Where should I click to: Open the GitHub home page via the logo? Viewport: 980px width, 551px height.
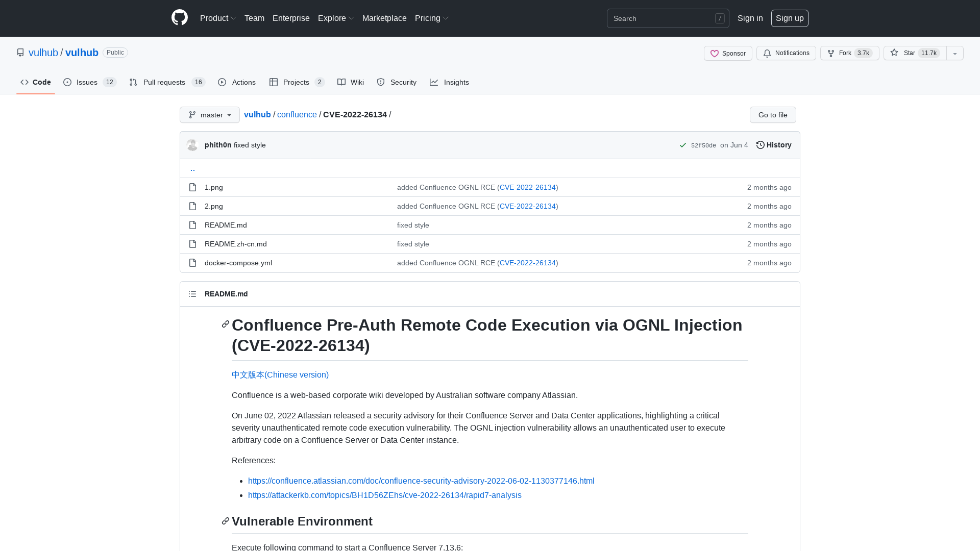[x=179, y=17]
